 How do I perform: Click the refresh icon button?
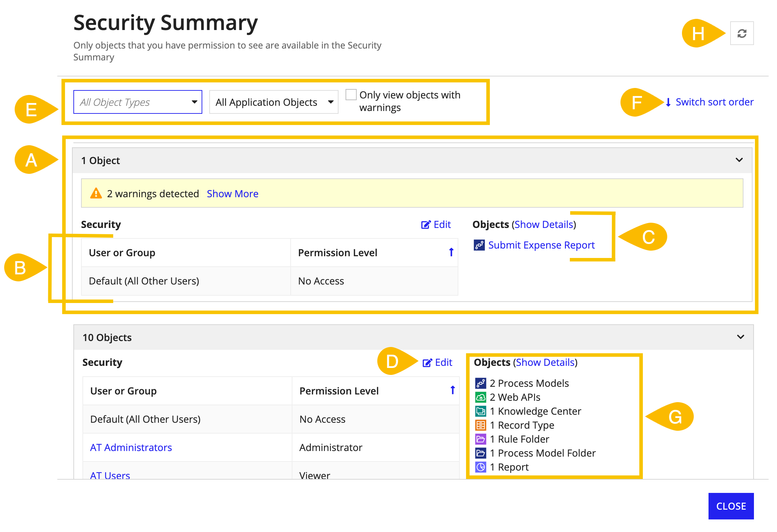point(742,34)
